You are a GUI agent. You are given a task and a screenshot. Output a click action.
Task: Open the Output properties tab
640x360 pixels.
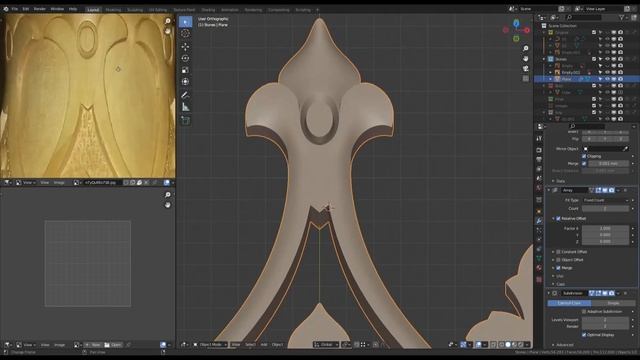pyautogui.click(x=539, y=160)
